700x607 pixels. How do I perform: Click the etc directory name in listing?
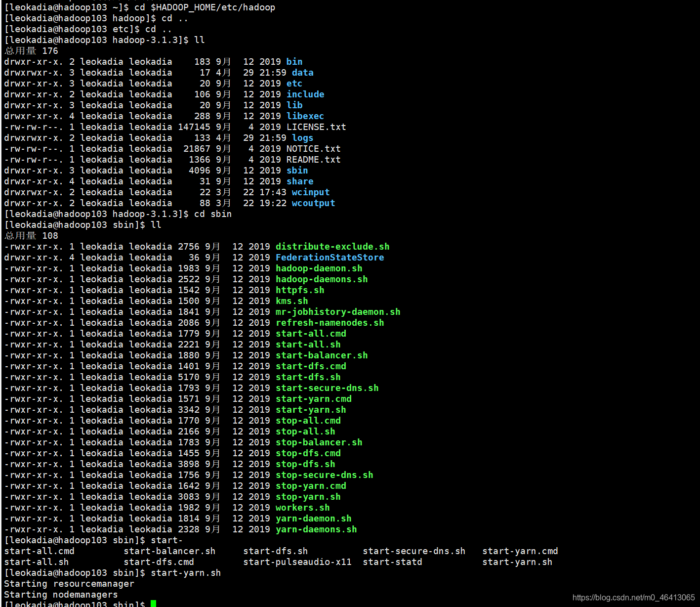(294, 84)
